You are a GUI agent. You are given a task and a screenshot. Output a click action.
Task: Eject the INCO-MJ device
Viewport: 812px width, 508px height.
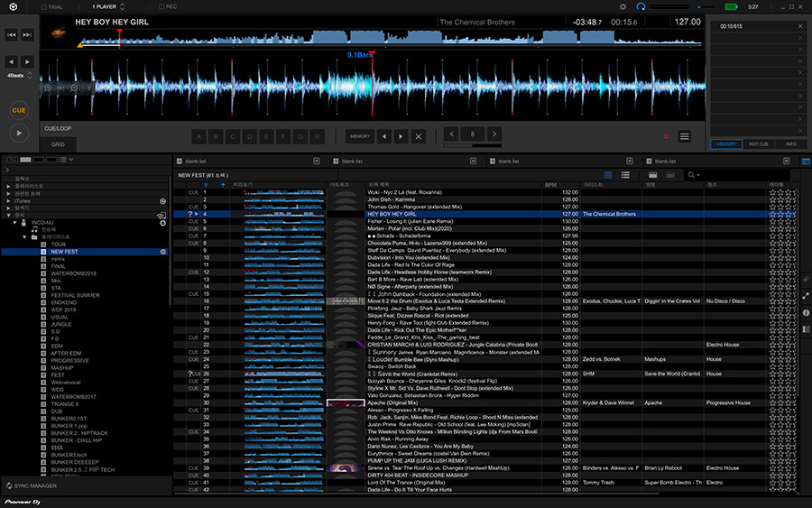click(x=162, y=223)
